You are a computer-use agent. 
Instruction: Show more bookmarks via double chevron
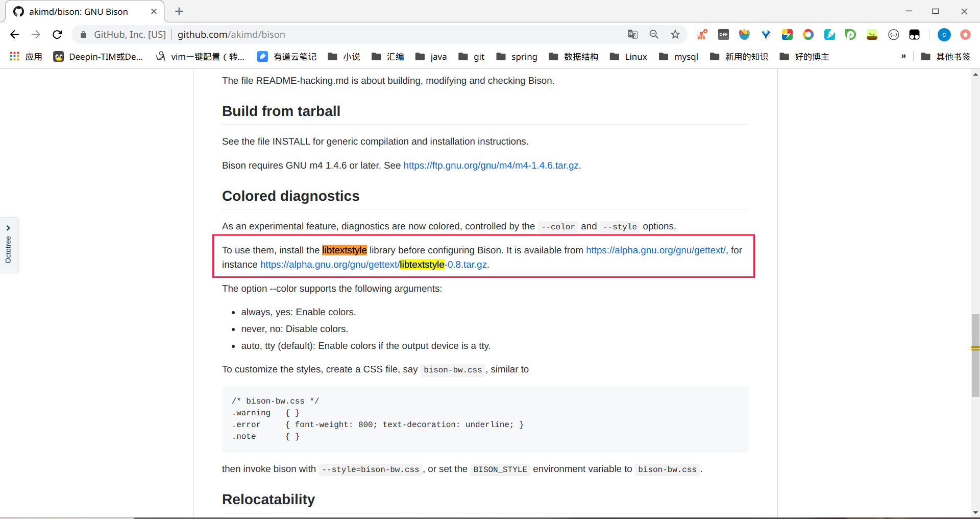tap(903, 56)
